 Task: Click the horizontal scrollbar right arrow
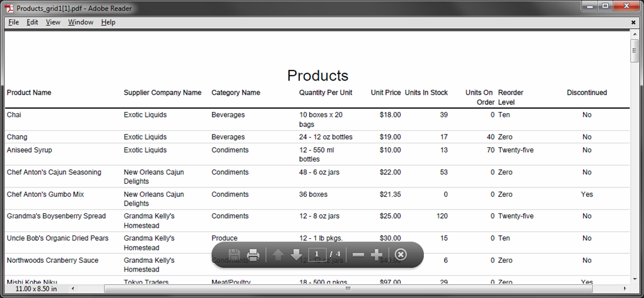(625, 289)
